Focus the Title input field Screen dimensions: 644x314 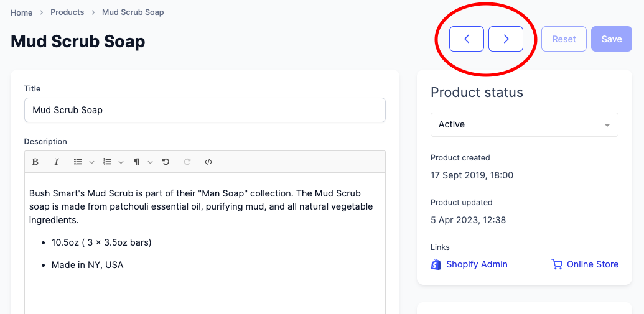pyautogui.click(x=205, y=110)
